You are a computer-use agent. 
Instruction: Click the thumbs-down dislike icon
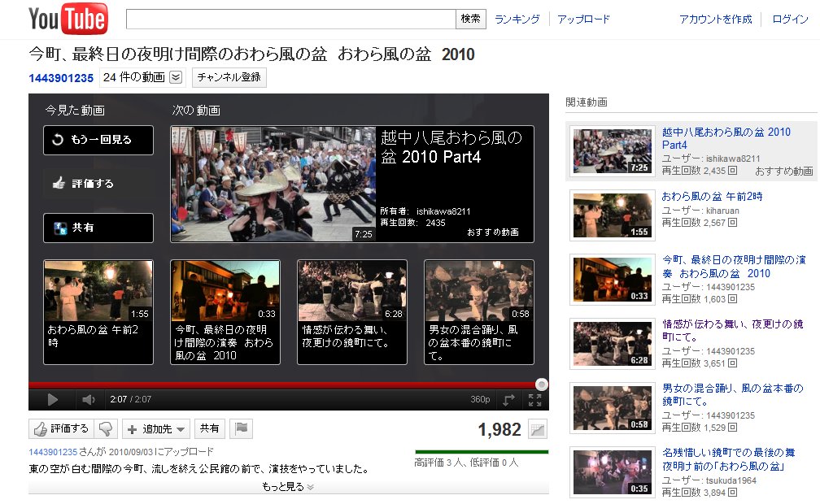click(104, 428)
